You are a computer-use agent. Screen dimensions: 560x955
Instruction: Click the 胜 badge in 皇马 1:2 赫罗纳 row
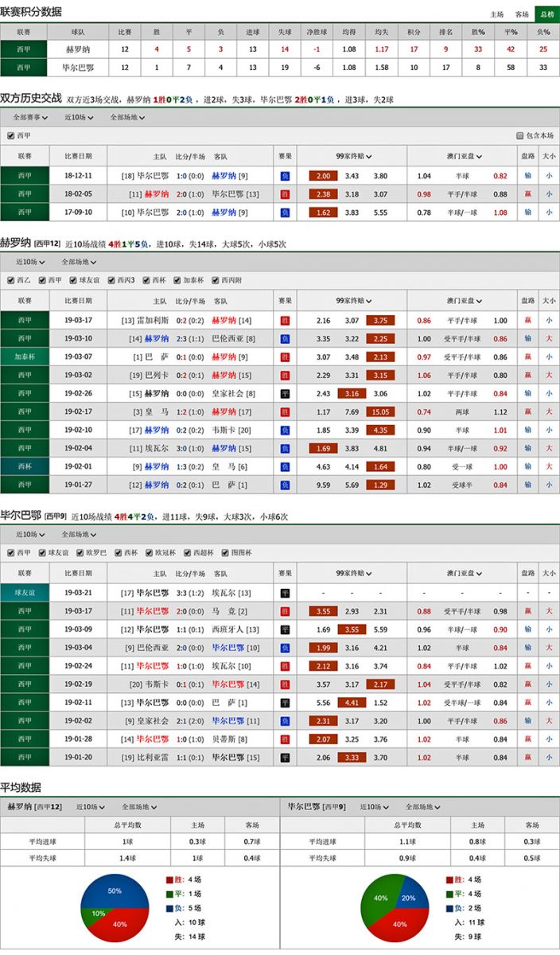tap(285, 412)
